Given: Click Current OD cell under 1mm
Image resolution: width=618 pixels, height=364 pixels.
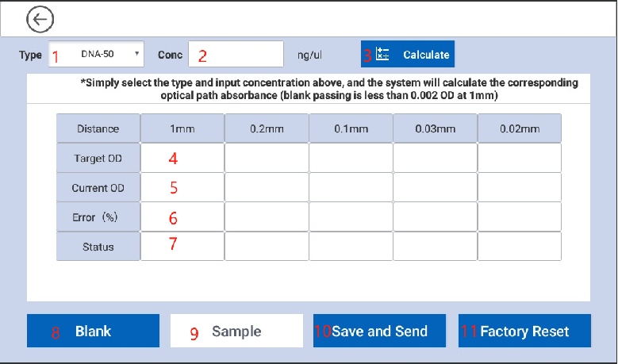Looking at the screenshot, I should tap(182, 188).
